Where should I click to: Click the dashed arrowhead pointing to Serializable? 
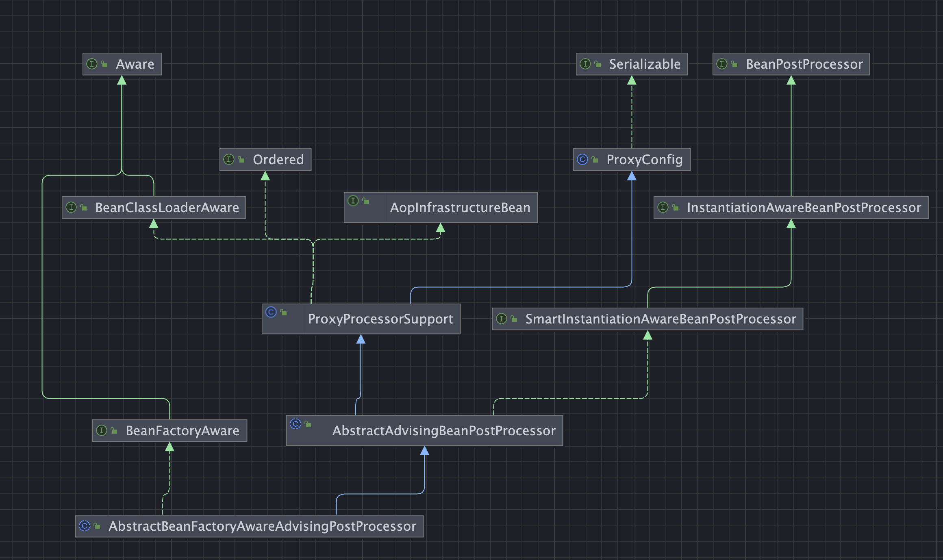[x=632, y=80]
